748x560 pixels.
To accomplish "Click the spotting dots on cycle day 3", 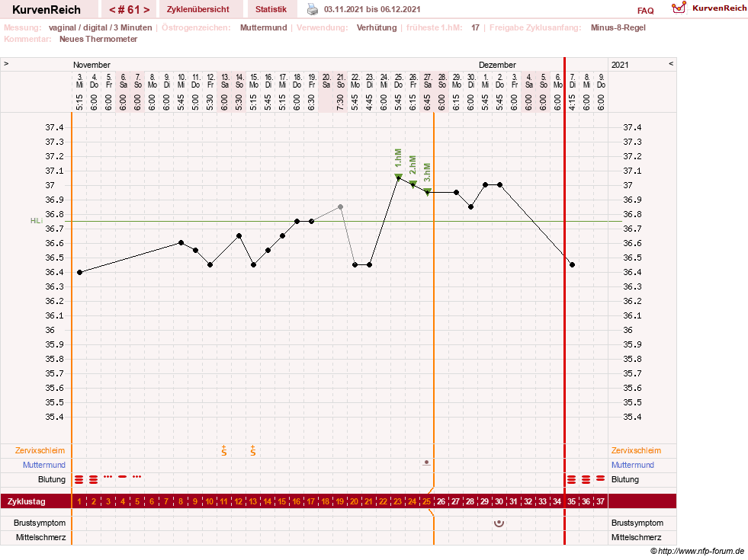I will (x=108, y=477).
